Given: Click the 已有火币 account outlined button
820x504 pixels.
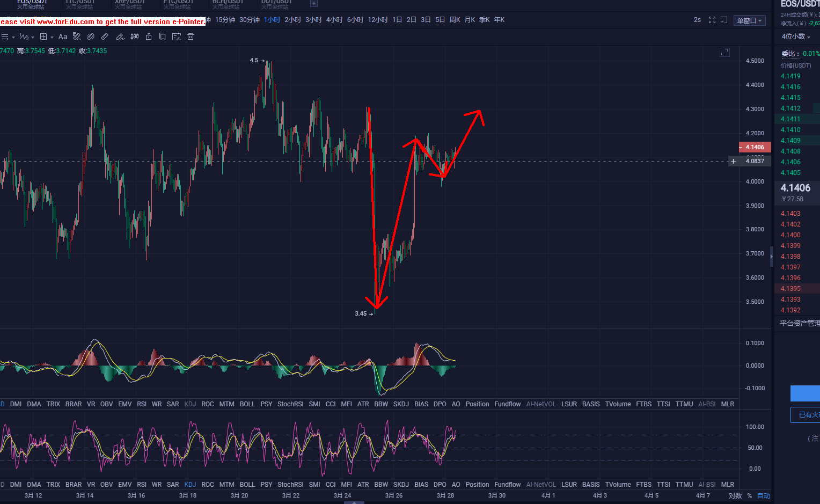Looking at the screenshot, I should [x=806, y=415].
